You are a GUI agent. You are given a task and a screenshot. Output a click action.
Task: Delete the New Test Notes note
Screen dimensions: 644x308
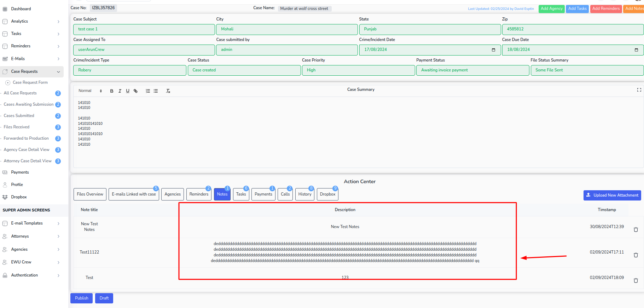[x=636, y=229]
